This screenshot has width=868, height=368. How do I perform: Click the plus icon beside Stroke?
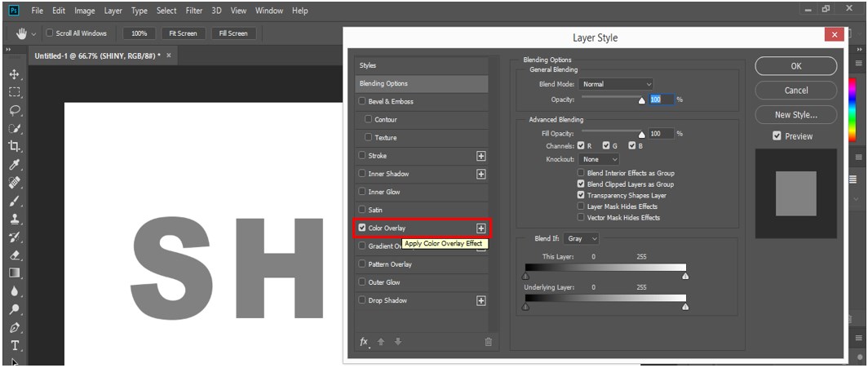point(481,156)
